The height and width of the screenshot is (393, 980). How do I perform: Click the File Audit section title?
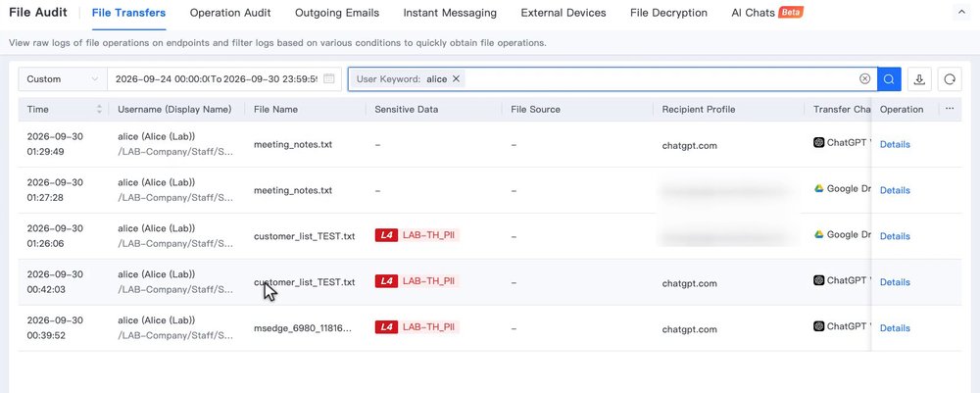tap(38, 13)
